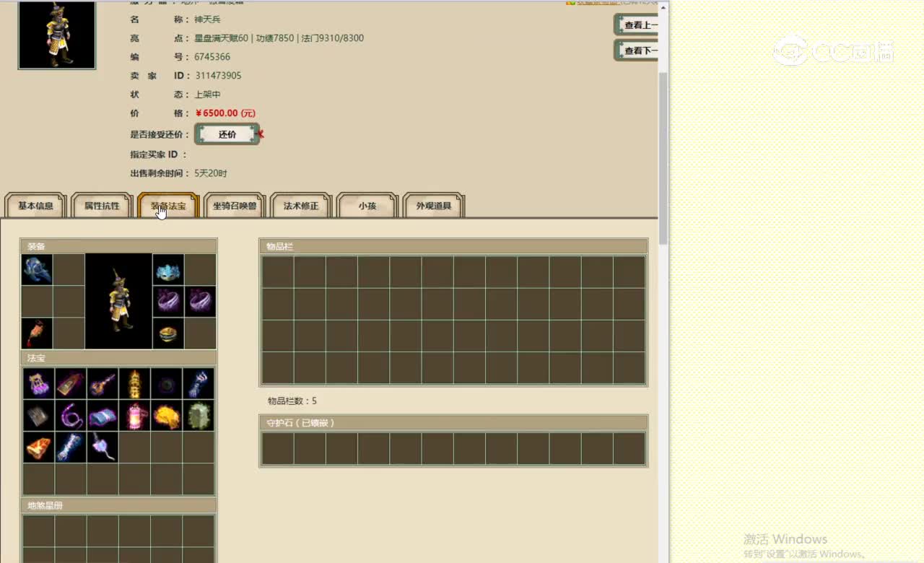Image resolution: width=924 pixels, height=563 pixels.
Task: Click the 守护石（已镶嵌）panel header
Action: [x=453, y=423]
